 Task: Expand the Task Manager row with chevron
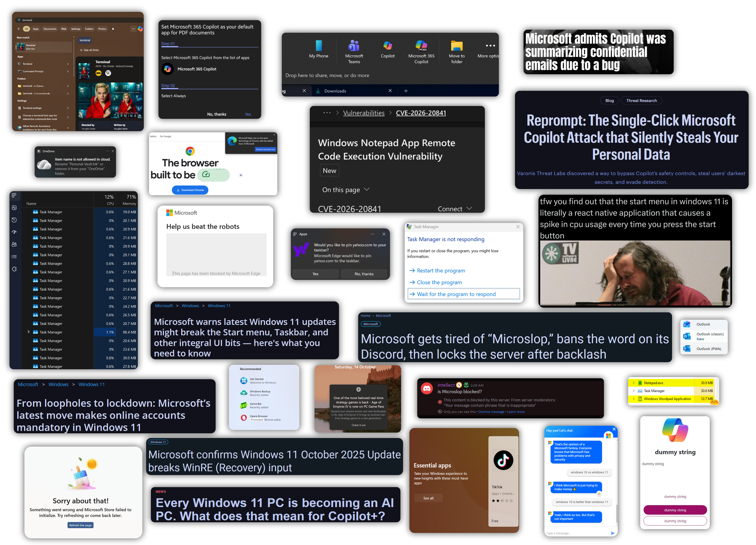[28, 332]
